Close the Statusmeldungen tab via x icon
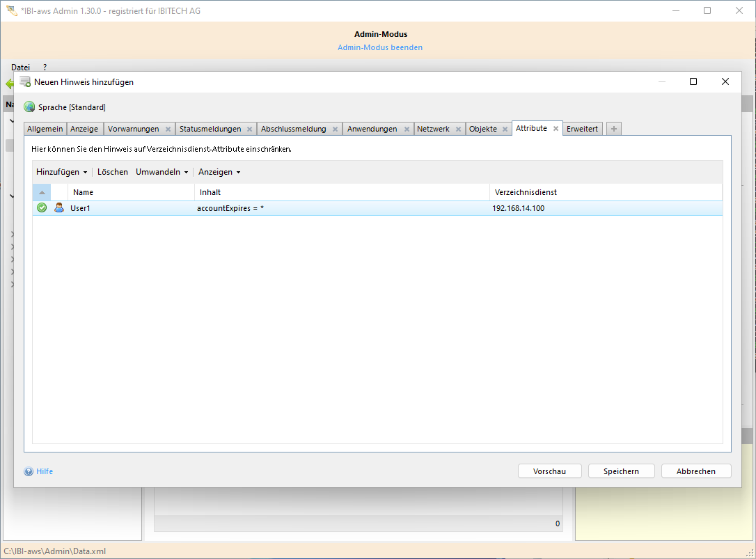This screenshot has height=559, width=756. (x=249, y=129)
